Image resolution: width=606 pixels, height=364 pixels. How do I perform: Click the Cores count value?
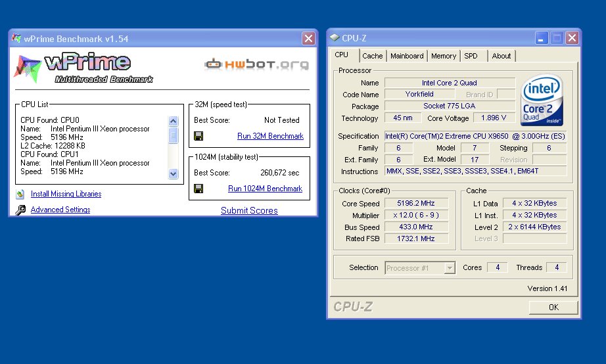click(x=498, y=267)
